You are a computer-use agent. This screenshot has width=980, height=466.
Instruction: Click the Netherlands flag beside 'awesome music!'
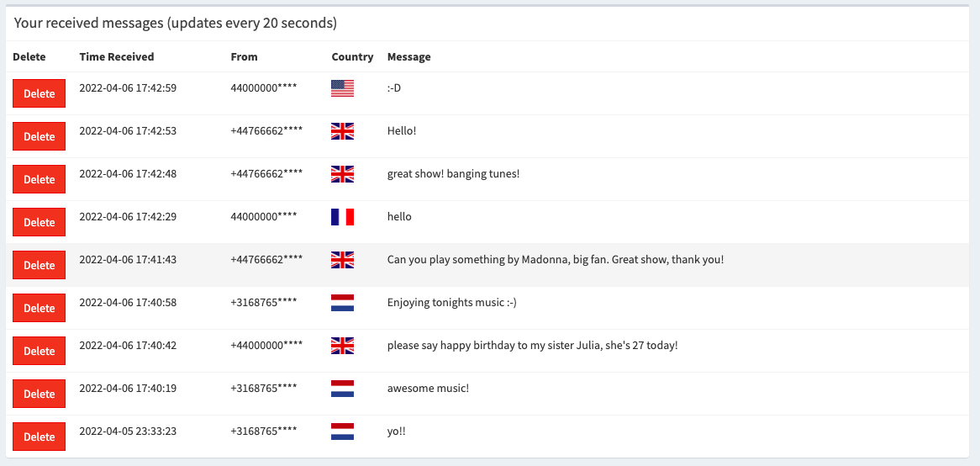point(343,389)
